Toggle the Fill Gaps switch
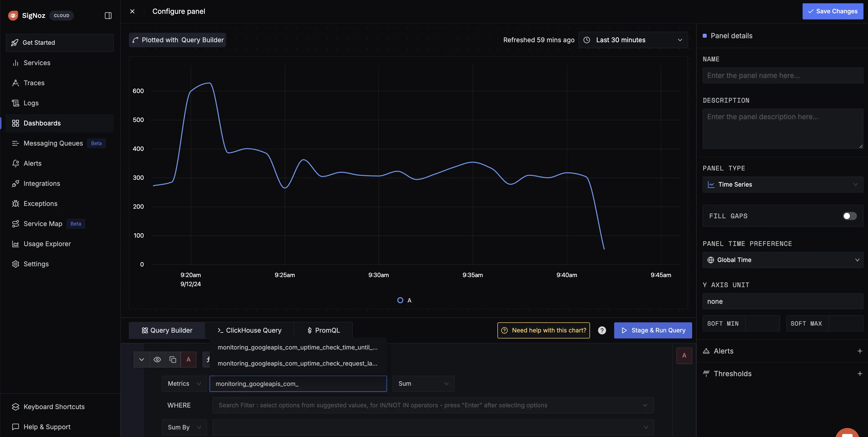The width and height of the screenshot is (868, 437). (x=850, y=216)
